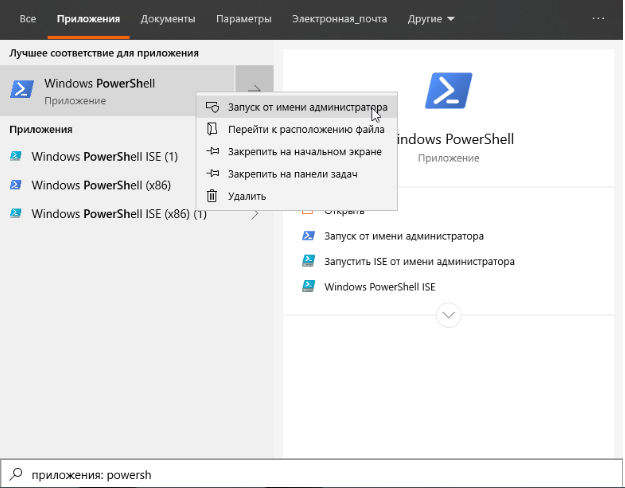Open the three-dots options menu
Viewport: 625px width, 488px height.
point(598,18)
